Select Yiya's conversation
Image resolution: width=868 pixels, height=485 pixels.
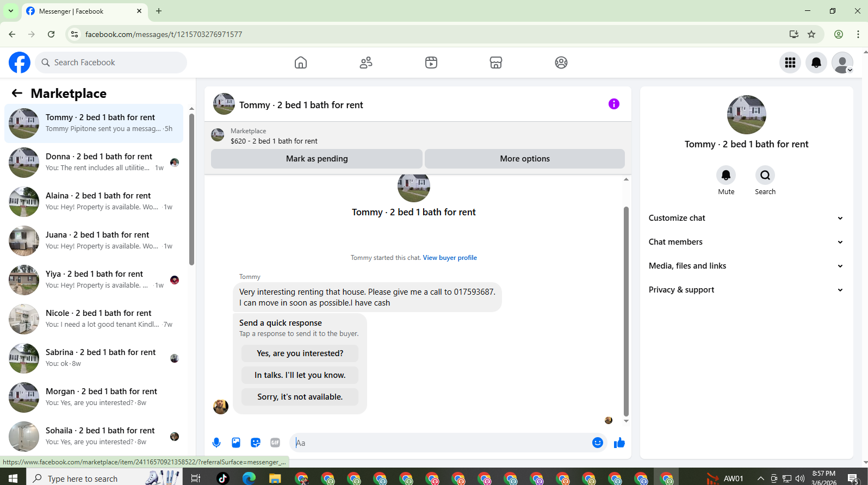(x=94, y=280)
